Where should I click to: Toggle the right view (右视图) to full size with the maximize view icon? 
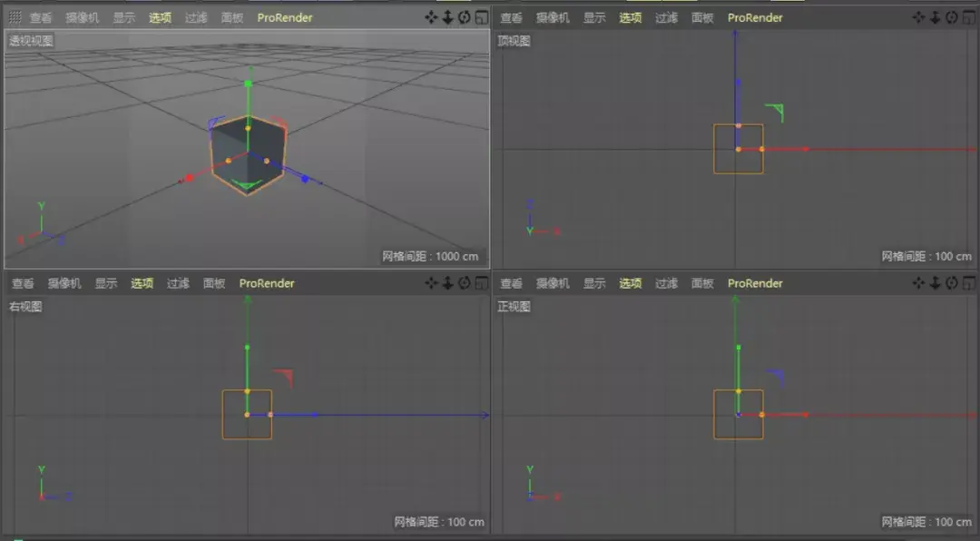481,283
